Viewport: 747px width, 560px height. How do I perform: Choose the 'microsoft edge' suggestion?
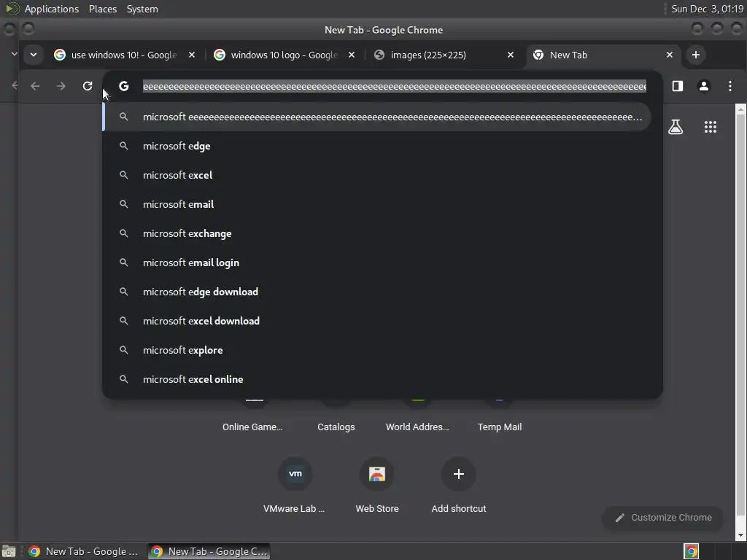tap(377, 146)
